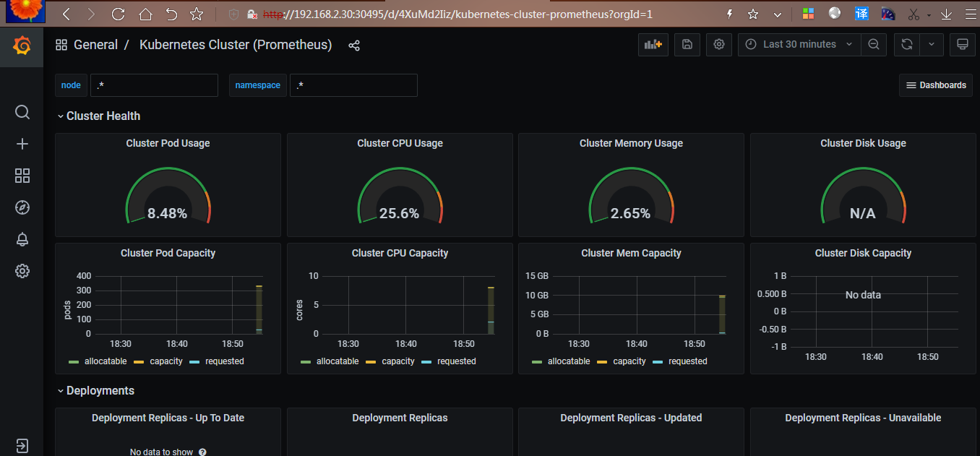Click the browser downloads arrow icon
This screenshot has width=980, height=456.
coord(946,14)
